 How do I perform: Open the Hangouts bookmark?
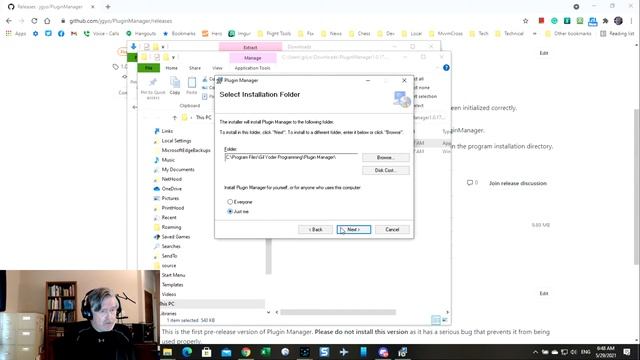(x=141, y=33)
